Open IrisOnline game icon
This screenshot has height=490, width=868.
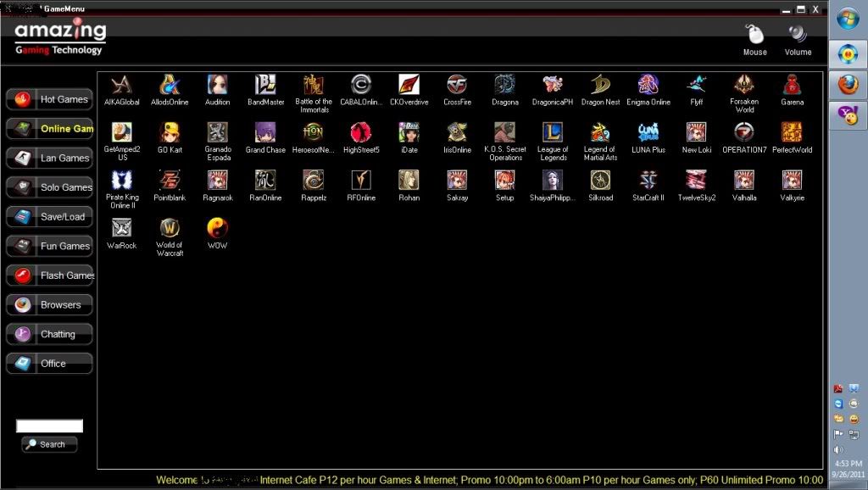click(x=457, y=133)
